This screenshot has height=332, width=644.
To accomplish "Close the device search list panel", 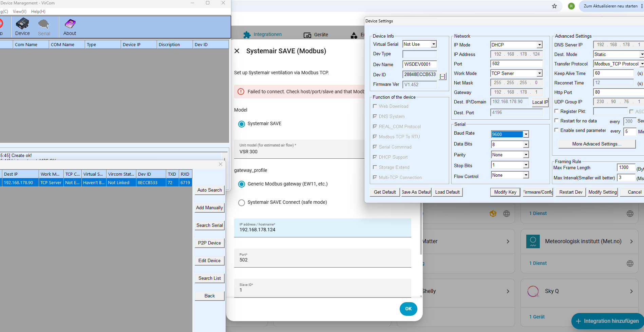I will point(221,164).
